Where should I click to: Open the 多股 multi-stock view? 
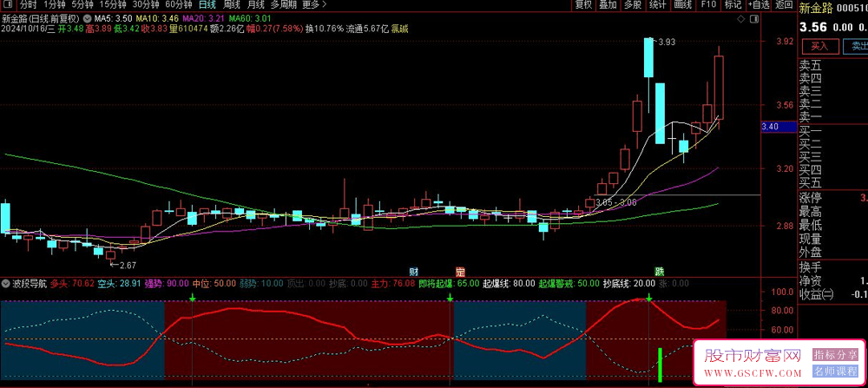633,5
